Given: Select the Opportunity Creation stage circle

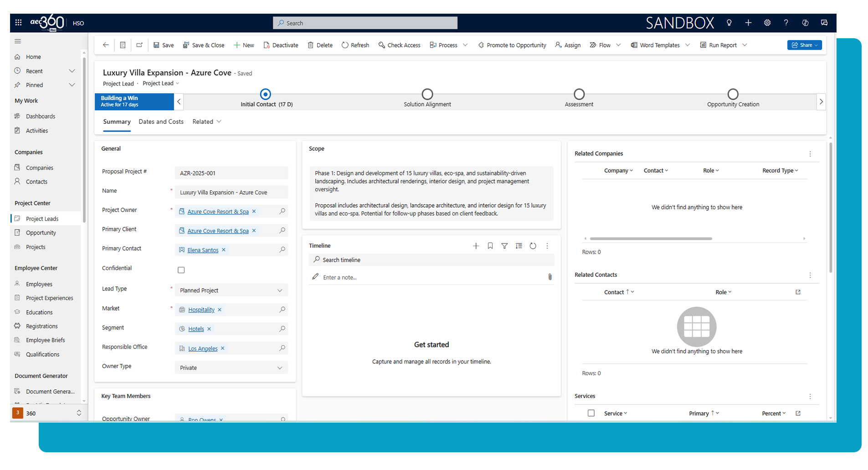Looking at the screenshot, I should [x=733, y=94].
